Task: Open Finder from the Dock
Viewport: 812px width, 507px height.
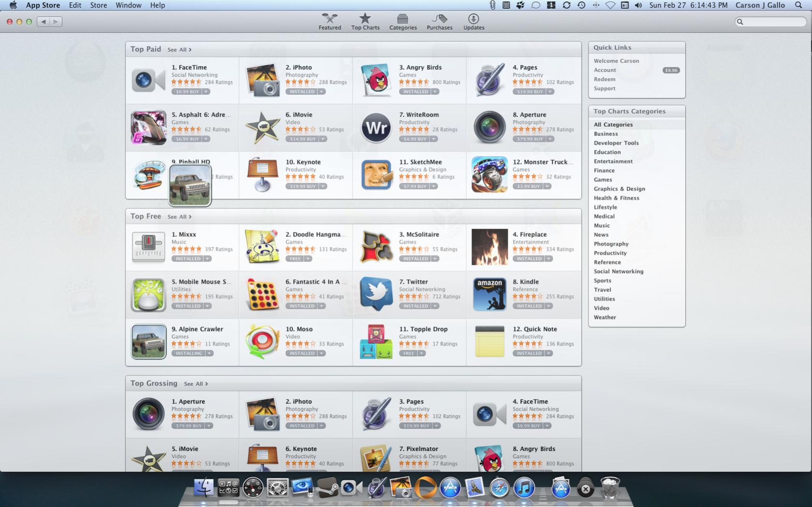Action: click(x=204, y=488)
